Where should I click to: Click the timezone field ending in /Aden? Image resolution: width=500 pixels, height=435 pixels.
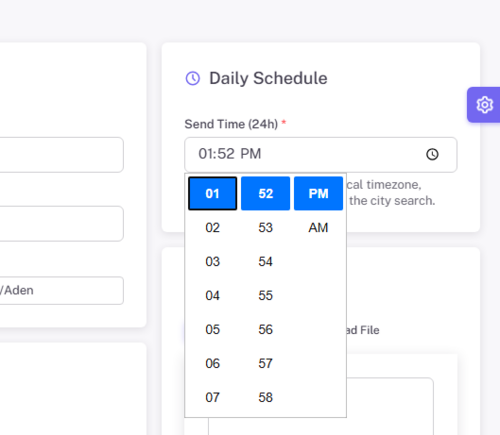point(62,290)
